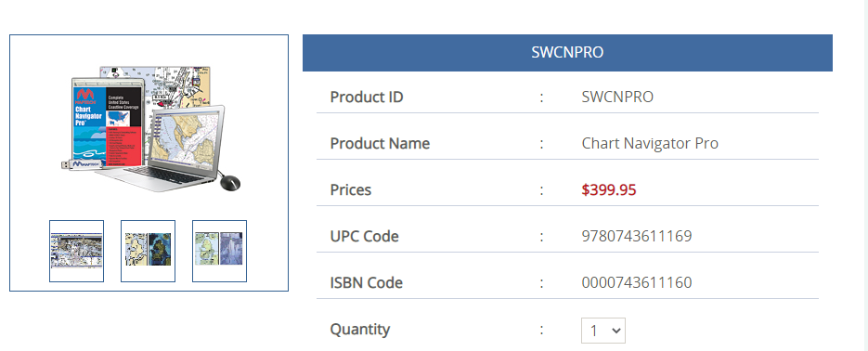Viewport: 868px width, 351px height.
Task: Click the Product ID label
Action: [367, 97]
